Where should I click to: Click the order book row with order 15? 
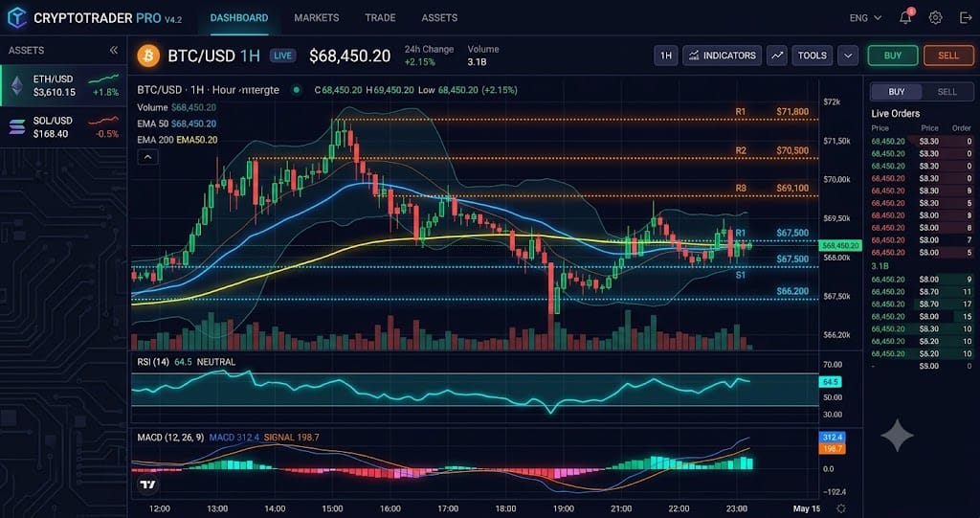coord(922,317)
